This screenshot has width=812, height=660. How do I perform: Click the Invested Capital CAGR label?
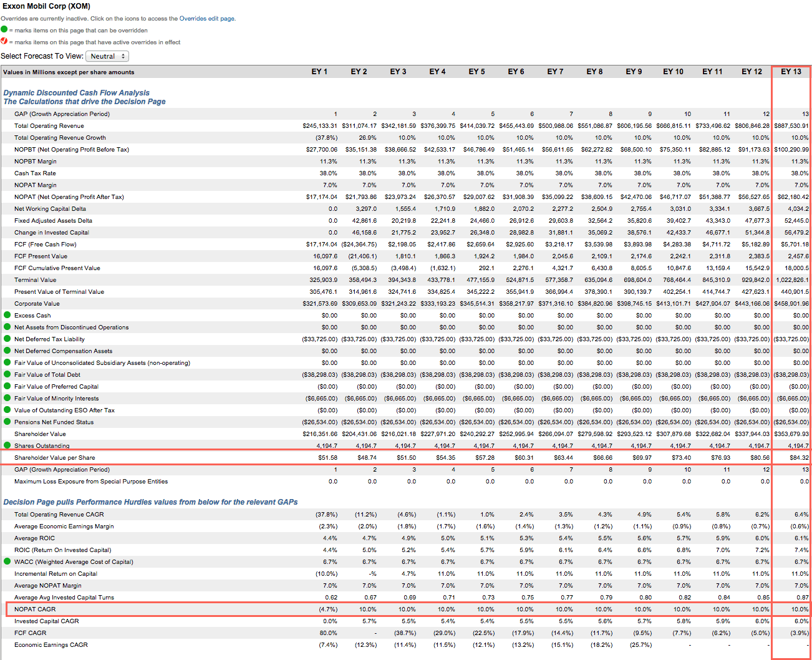[x=47, y=621]
